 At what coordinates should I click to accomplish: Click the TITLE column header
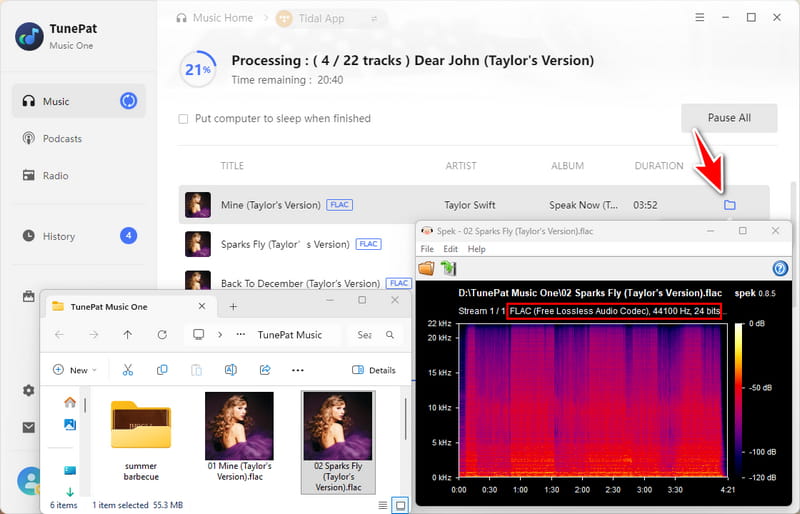232,166
